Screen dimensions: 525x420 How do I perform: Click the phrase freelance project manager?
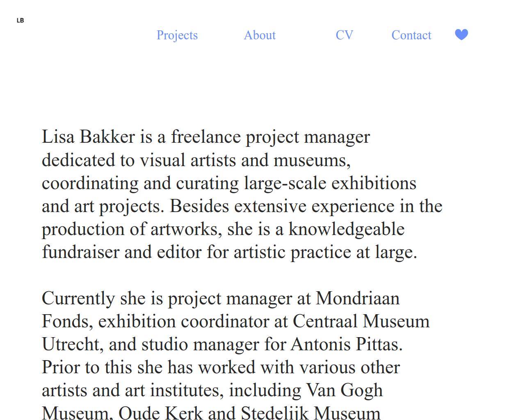271,137
